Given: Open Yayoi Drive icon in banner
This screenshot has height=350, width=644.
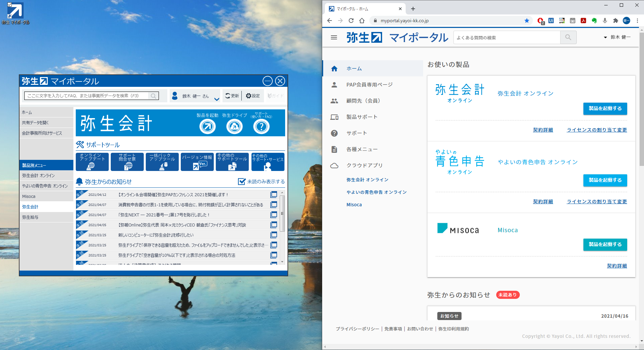Looking at the screenshot, I should click(234, 127).
